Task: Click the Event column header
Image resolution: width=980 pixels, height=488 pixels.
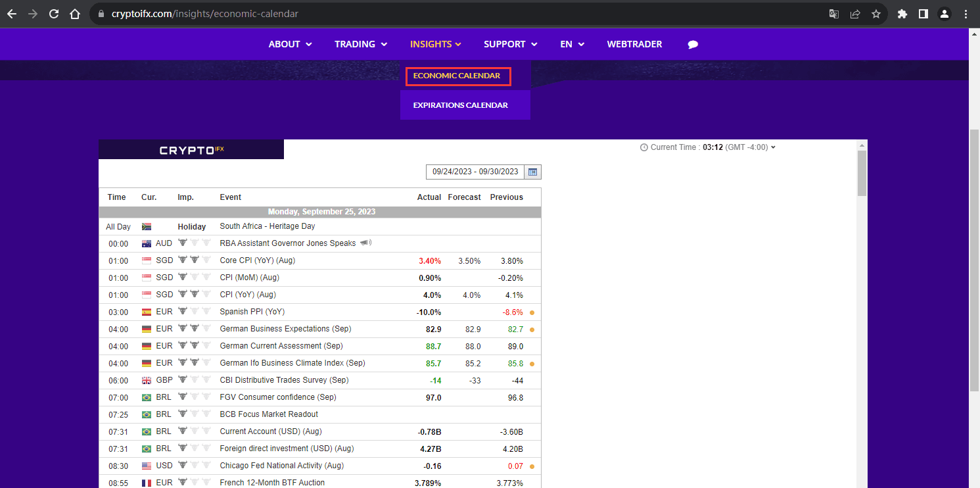Action: pyautogui.click(x=231, y=197)
